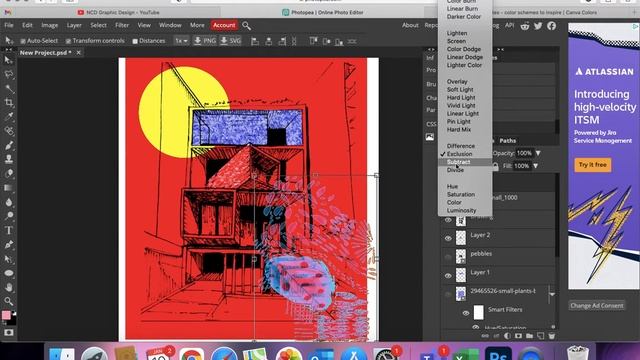Select the Lasso selection tool
Screen dimensions: 640x360
coord(9,74)
